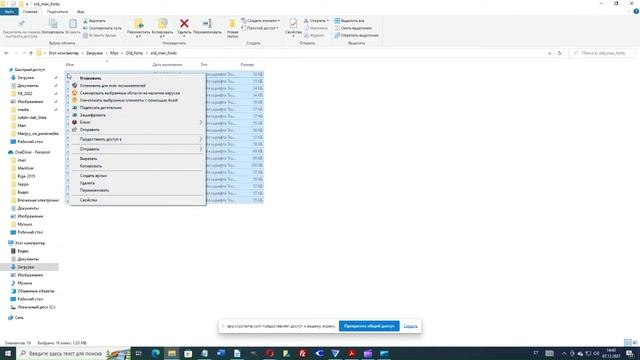Open the Создать элемент dropdown
The image size is (640, 360).
[x=260, y=21]
